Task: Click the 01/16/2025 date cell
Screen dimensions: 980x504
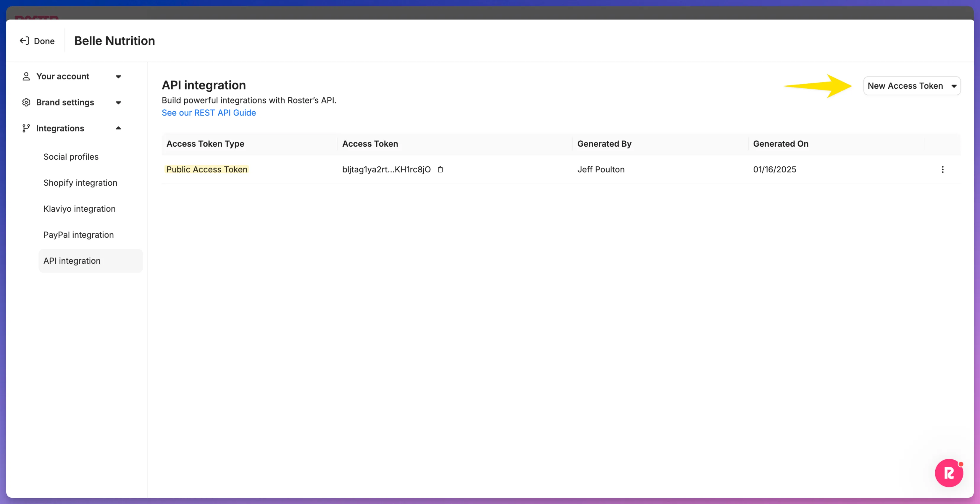Action: coord(774,169)
